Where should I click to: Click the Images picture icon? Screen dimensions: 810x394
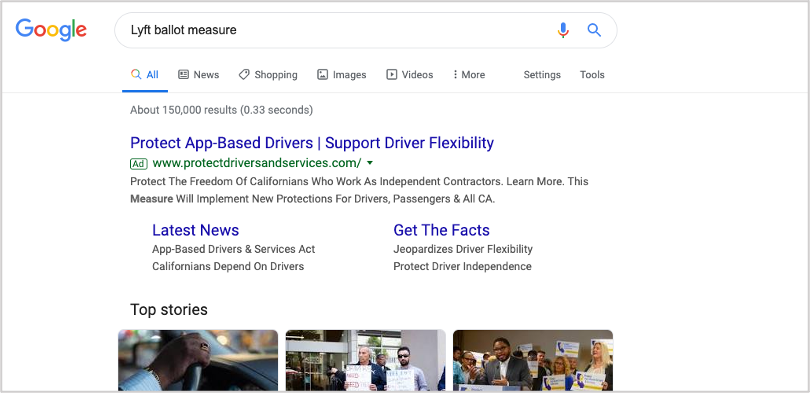tap(322, 74)
